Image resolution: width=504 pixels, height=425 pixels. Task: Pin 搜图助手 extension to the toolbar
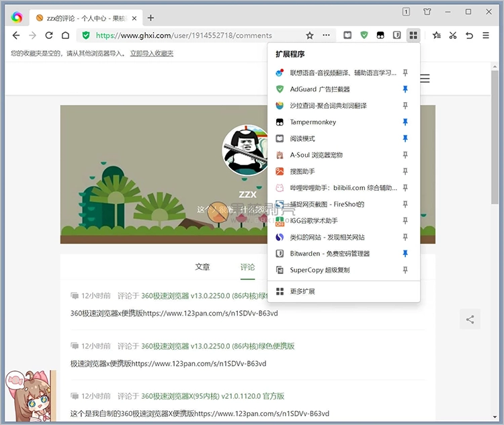(x=405, y=171)
